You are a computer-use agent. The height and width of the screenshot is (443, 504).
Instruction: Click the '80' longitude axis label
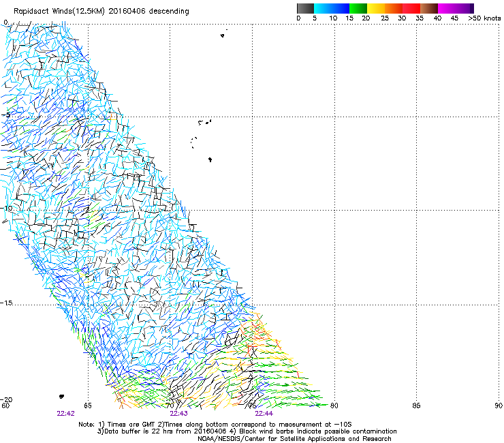coord(334,406)
